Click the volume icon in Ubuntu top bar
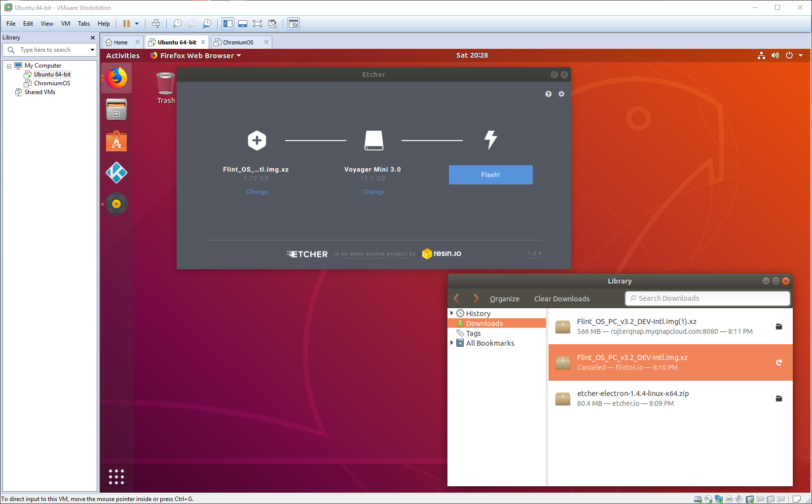Image resolution: width=812 pixels, height=504 pixels. click(x=775, y=55)
